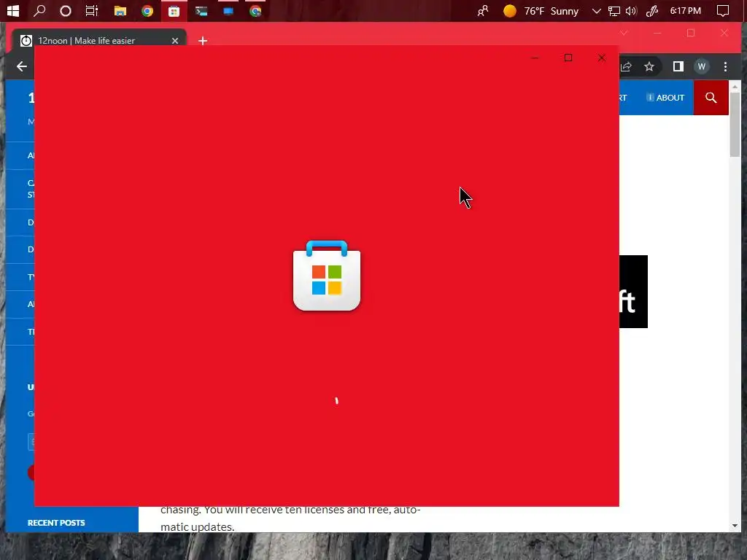Open the terminal app in taskbar
This screenshot has width=747, height=560.
pos(201,11)
